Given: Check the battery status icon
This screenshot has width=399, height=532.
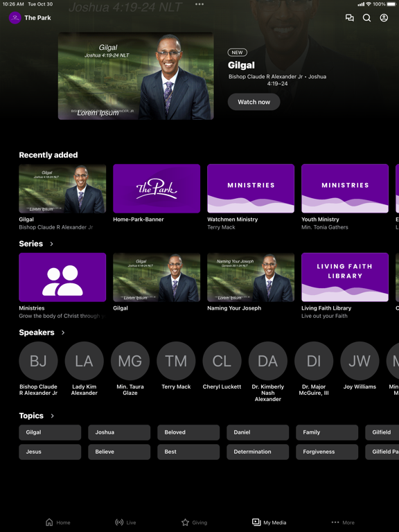Looking at the screenshot, I should (x=391, y=4).
